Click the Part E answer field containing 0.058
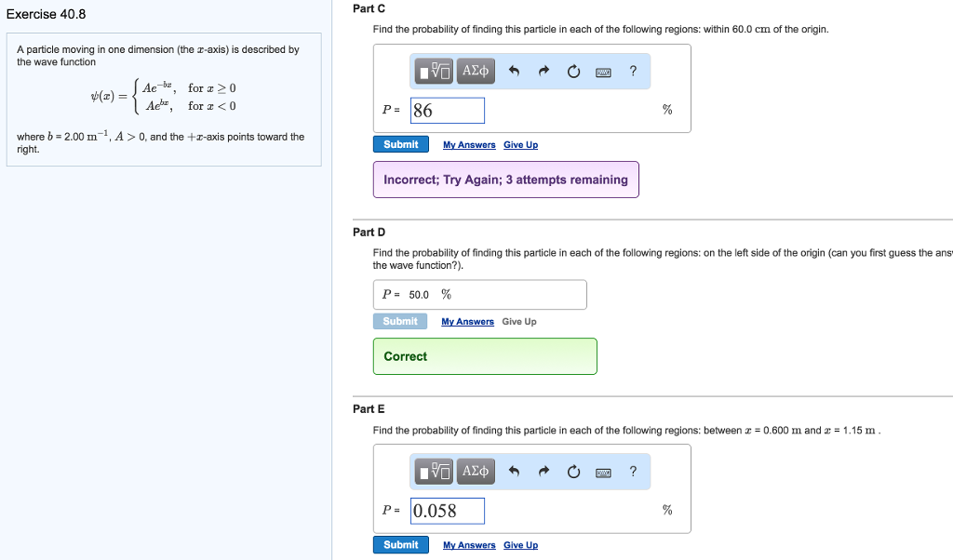This screenshot has width=953, height=560. [x=447, y=511]
